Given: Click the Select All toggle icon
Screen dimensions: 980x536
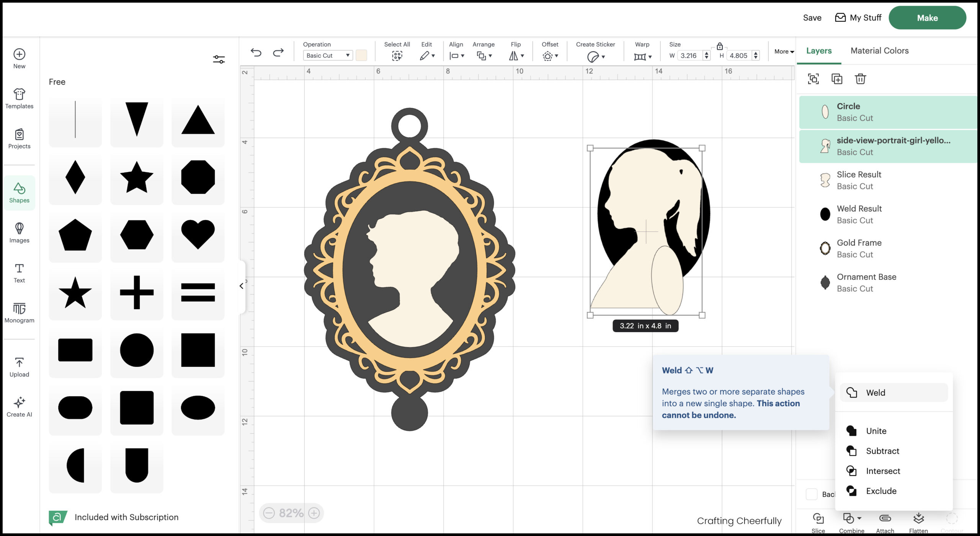Looking at the screenshot, I should [x=397, y=55].
